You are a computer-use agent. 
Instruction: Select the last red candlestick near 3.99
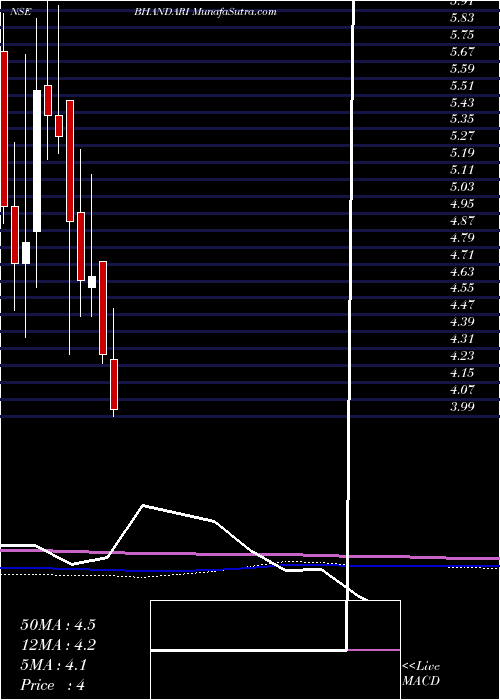(x=114, y=384)
